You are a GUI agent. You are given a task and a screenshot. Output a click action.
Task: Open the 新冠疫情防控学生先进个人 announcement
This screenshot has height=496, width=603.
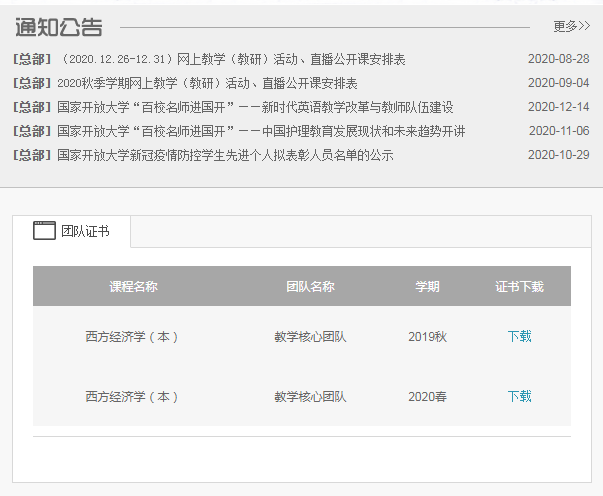coord(225,156)
